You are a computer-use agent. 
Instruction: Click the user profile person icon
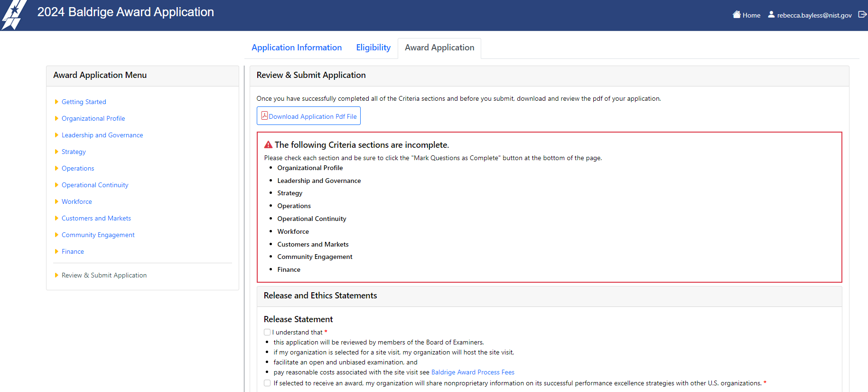coord(771,15)
